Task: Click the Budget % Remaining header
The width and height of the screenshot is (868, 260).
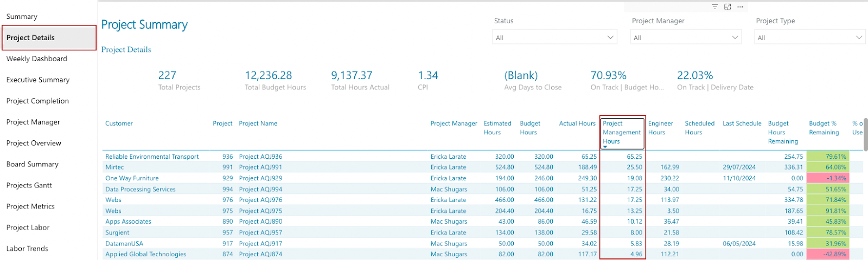Action: coord(824,128)
